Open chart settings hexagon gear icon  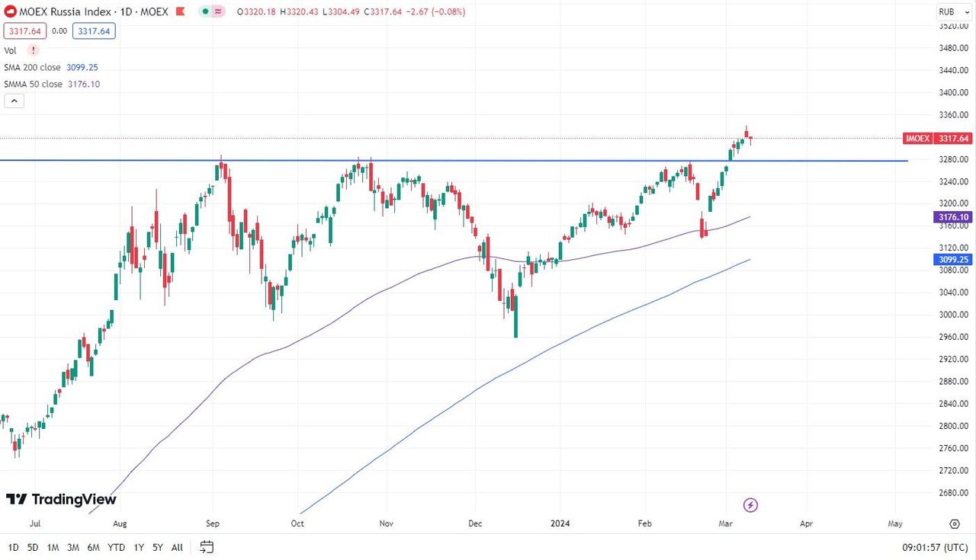click(955, 523)
